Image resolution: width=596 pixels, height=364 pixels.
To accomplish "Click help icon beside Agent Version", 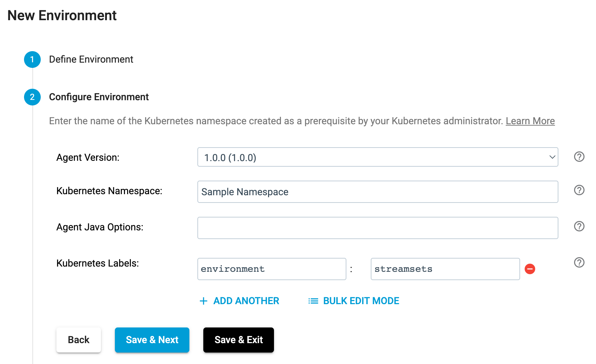I will (579, 157).
